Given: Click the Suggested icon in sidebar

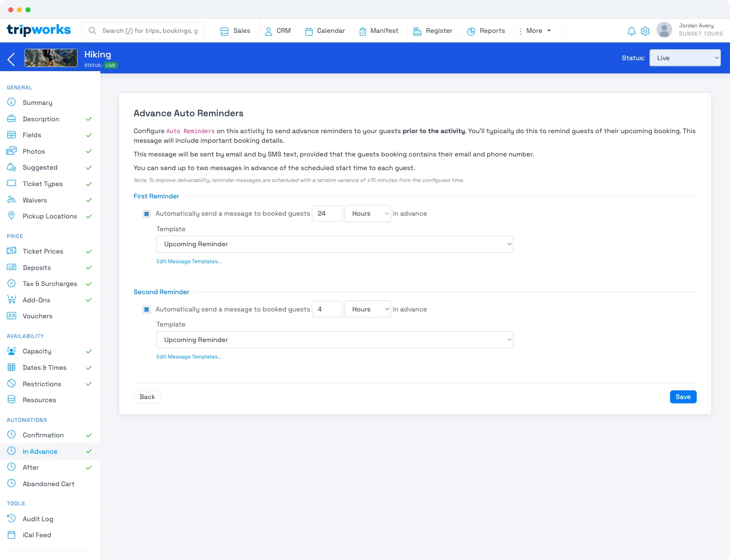Looking at the screenshot, I should [11, 167].
